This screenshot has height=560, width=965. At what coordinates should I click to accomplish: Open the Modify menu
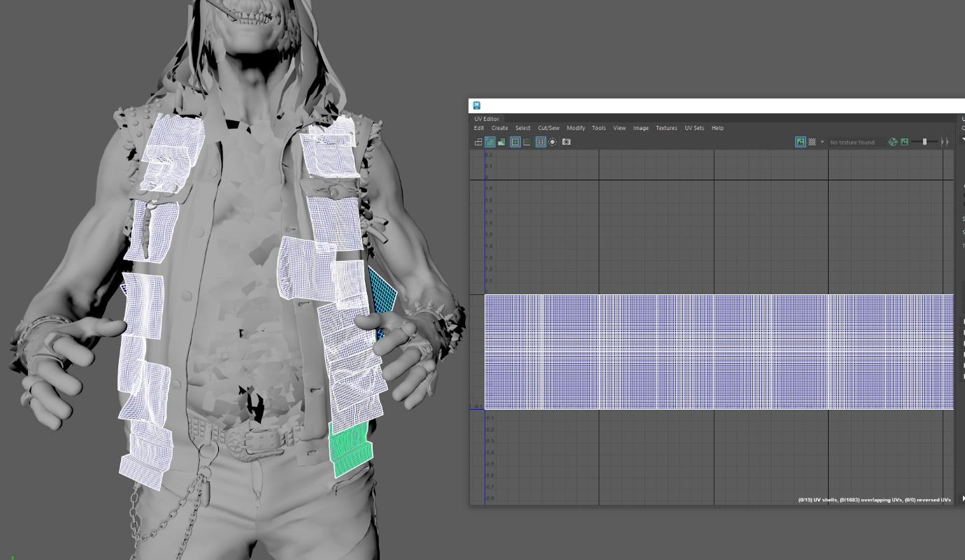point(576,128)
